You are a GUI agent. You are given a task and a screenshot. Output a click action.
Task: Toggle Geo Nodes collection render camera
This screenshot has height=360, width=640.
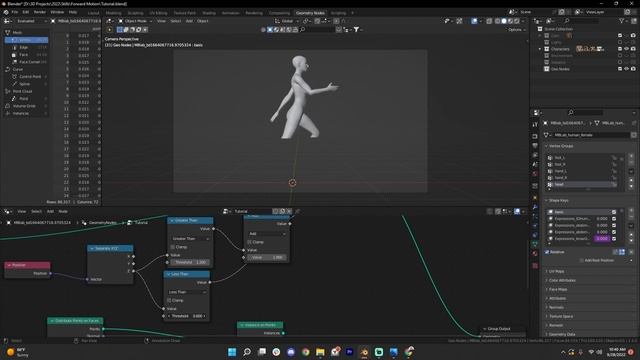[x=633, y=69]
